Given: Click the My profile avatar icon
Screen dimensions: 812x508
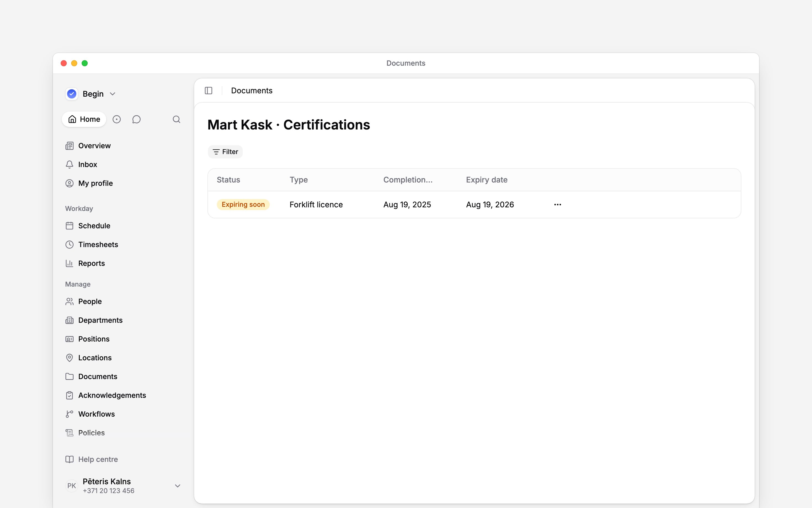Looking at the screenshot, I should point(70,183).
